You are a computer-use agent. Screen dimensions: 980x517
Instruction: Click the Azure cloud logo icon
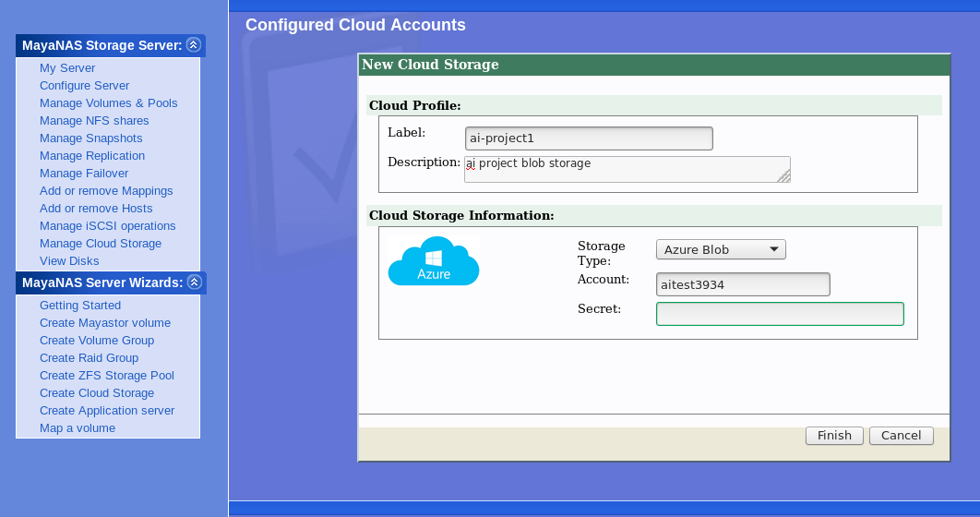click(x=434, y=261)
